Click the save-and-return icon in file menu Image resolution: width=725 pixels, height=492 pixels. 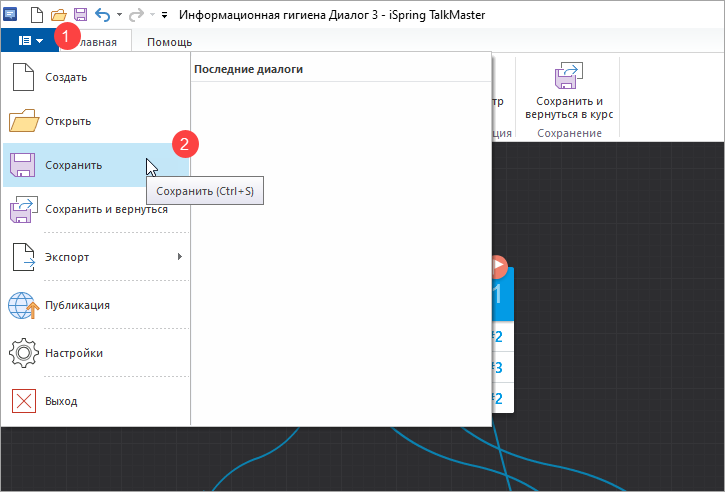pyautogui.click(x=24, y=209)
